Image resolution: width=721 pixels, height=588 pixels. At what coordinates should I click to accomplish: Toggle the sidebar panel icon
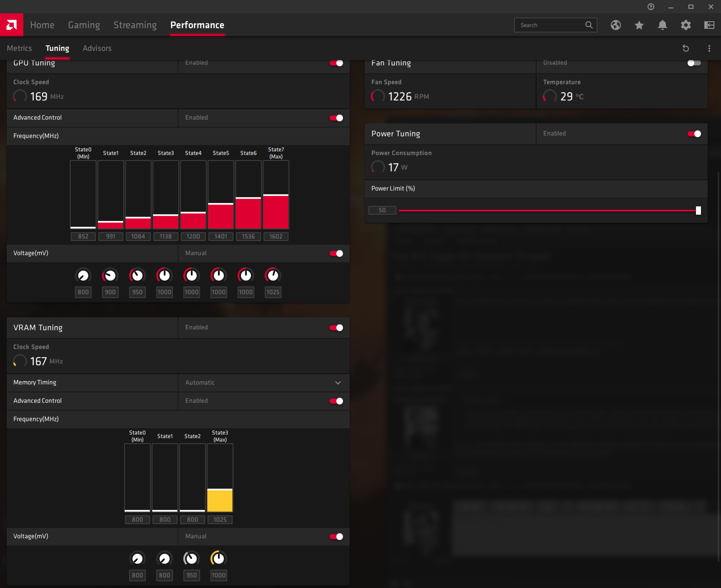pos(709,25)
